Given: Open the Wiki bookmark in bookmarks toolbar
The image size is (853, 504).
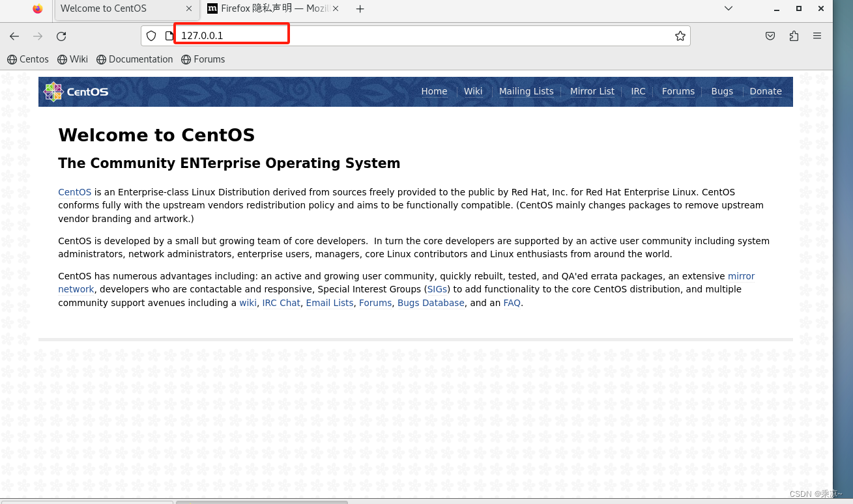Looking at the screenshot, I should pyautogui.click(x=72, y=59).
